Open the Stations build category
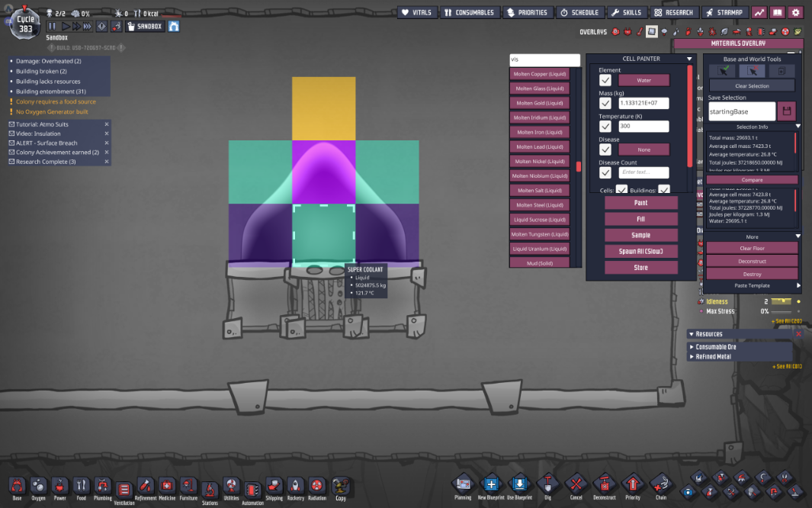 pos(210,491)
